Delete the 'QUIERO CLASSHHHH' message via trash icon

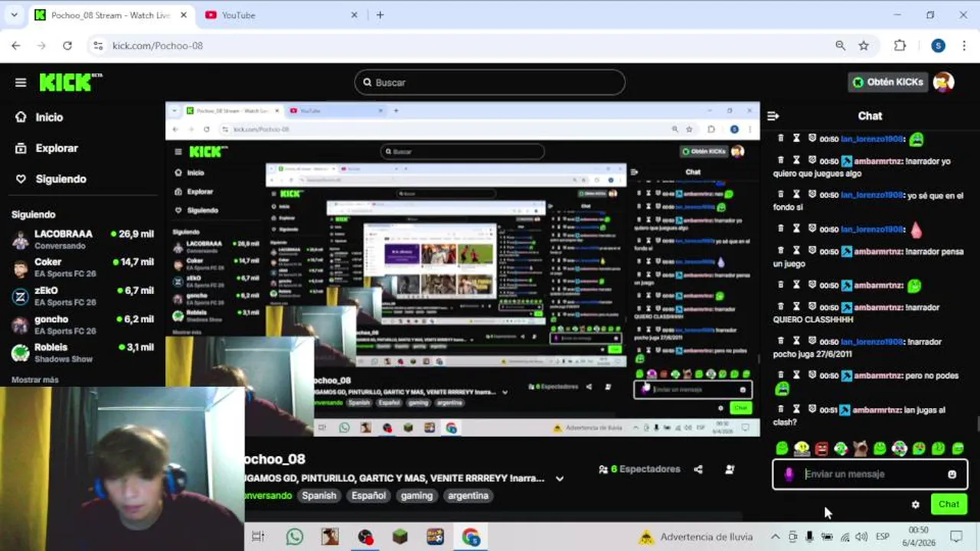coord(781,307)
